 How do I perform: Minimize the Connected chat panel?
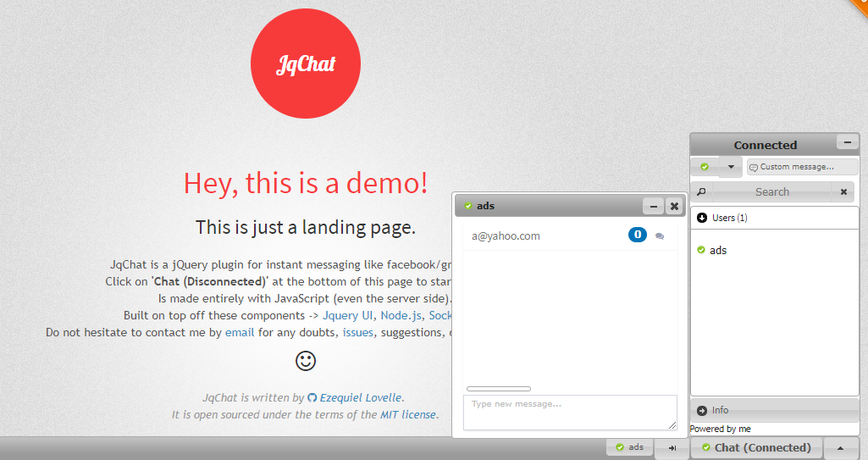[847, 141]
